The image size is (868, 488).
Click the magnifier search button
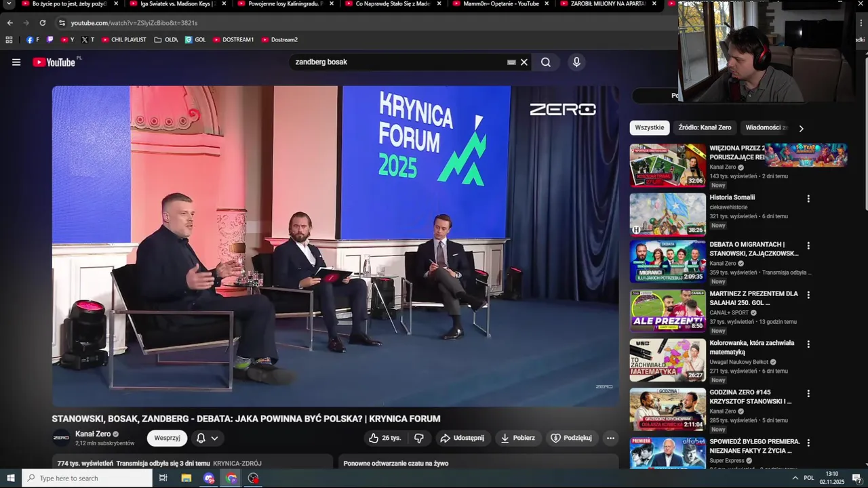tap(546, 62)
